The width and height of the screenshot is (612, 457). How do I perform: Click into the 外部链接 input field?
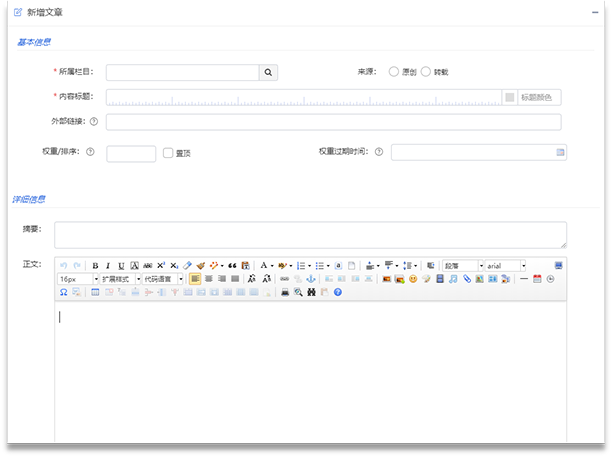pyautogui.click(x=334, y=122)
